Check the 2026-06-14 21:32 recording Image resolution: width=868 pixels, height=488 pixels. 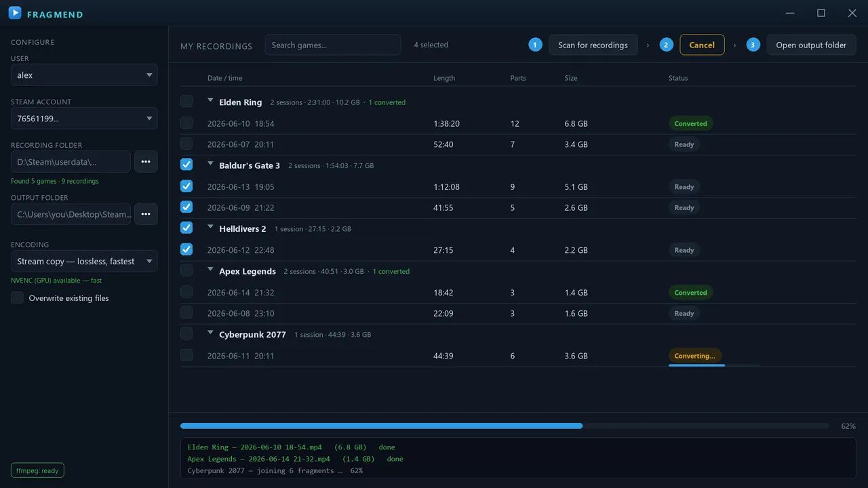click(x=186, y=291)
